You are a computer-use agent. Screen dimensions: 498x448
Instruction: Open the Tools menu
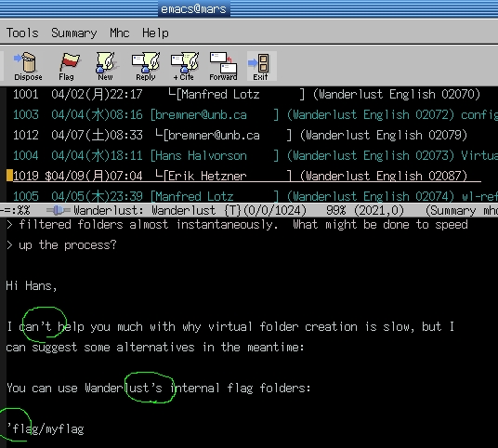22,33
